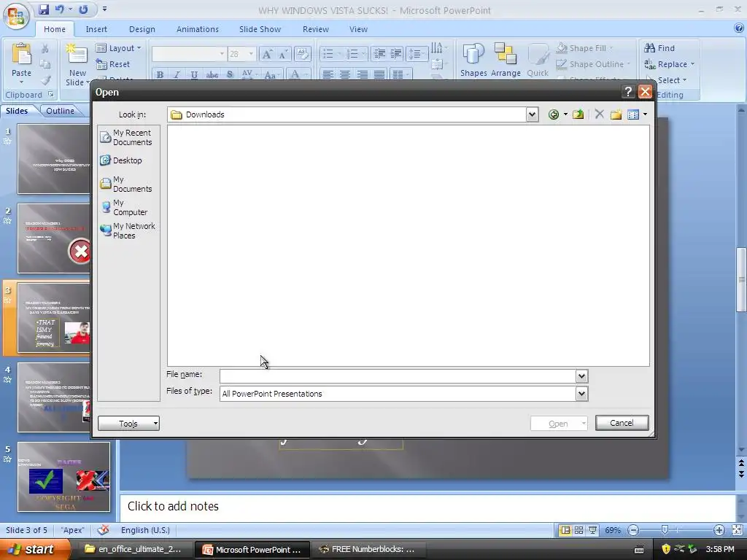Go to My Computer in the Open dialog sidebar

(x=124, y=208)
